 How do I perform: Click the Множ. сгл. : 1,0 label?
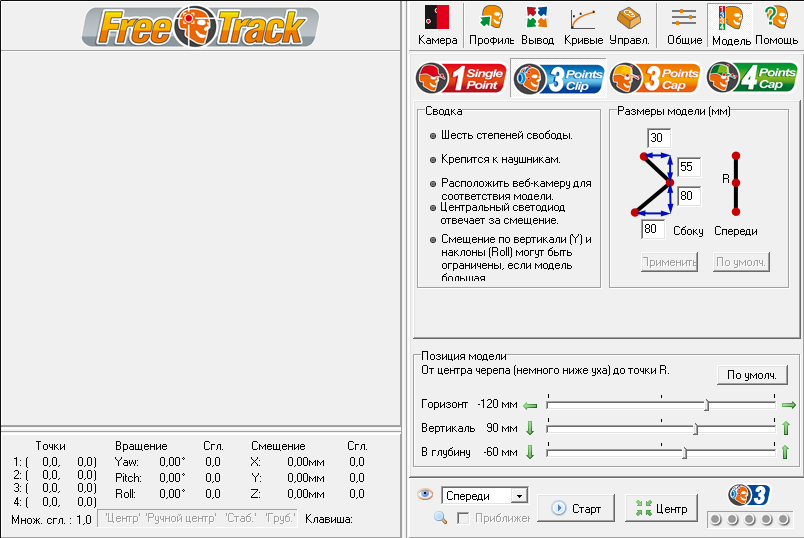pos(51,520)
